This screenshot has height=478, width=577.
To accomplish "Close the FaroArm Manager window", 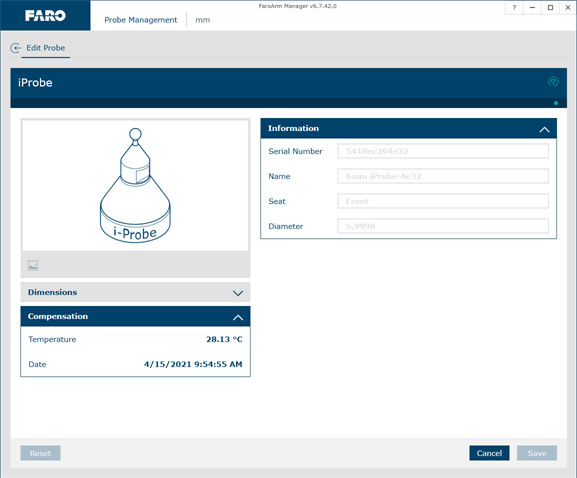I will pos(568,7).
